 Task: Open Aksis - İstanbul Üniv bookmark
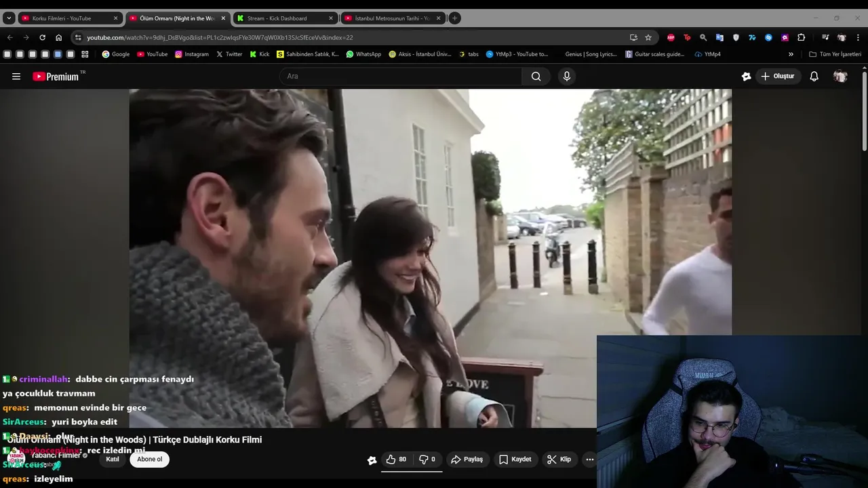[420, 54]
